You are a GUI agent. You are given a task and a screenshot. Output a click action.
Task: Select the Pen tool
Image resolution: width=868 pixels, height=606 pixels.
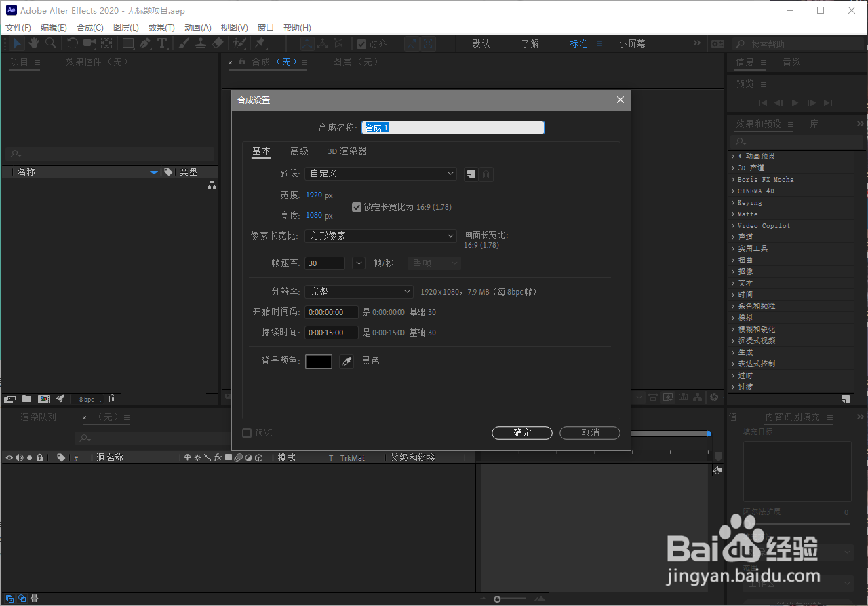(146, 43)
